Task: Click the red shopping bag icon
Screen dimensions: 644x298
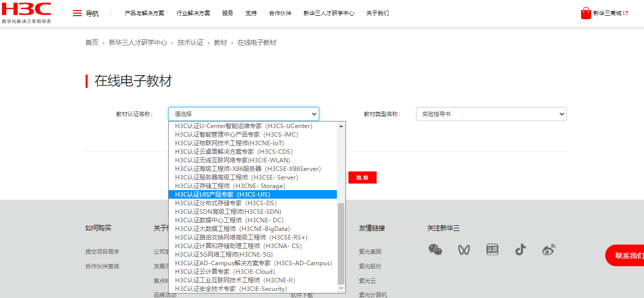Action: 586,13
